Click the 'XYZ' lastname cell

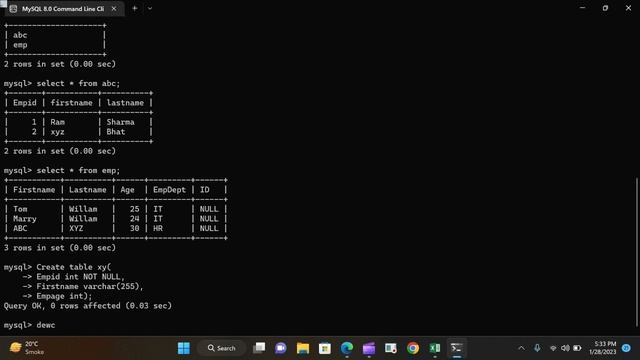[76, 228]
